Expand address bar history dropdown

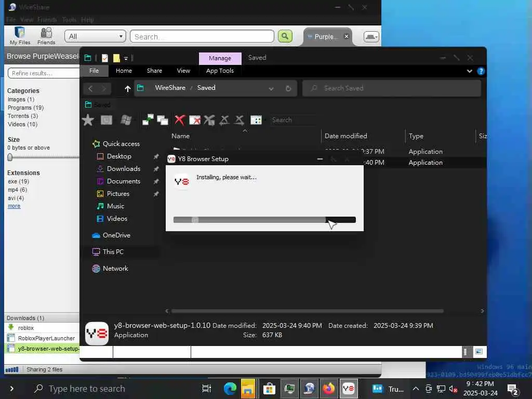271,88
